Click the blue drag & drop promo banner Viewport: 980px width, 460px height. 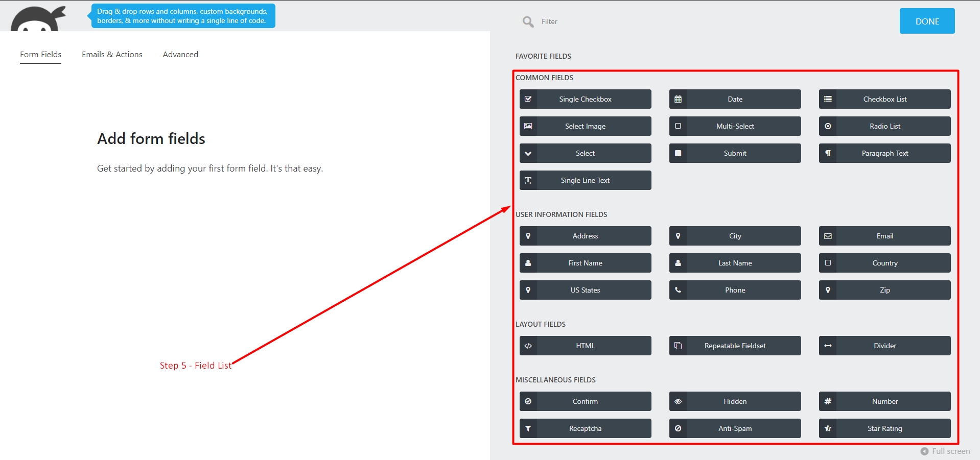(x=183, y=16)
